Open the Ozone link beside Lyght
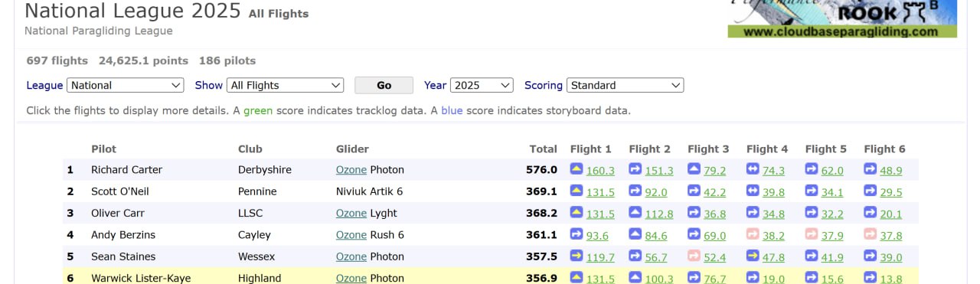Viewport: 980px width, 284px height. (351, 214)
